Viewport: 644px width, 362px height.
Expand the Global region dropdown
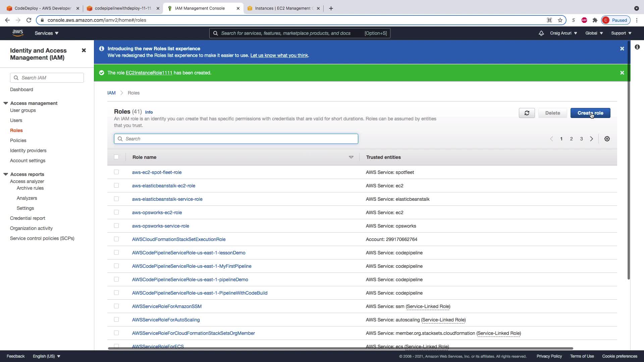tap(594, 33)
